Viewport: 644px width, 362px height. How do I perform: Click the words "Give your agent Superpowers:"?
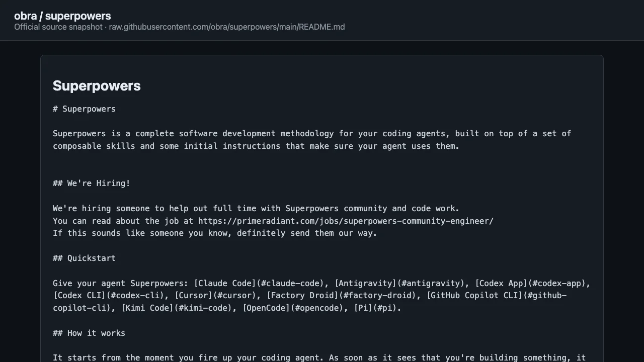(121, 284)
